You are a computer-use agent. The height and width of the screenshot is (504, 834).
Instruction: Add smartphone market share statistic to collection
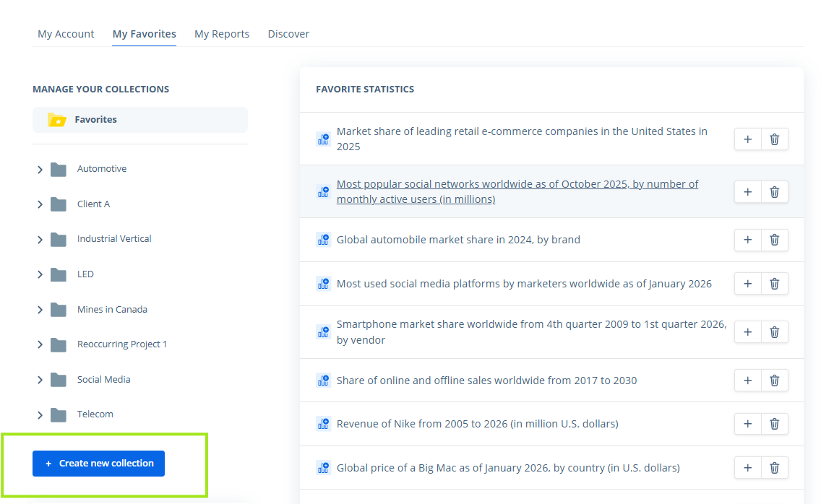[x=748, y=332]
